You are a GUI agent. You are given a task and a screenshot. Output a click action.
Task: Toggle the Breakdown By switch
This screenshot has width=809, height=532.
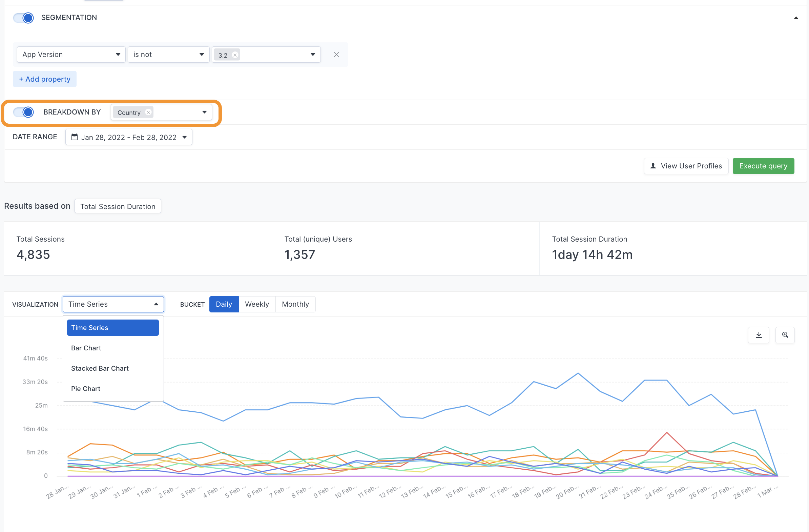[x=23, y=112]
